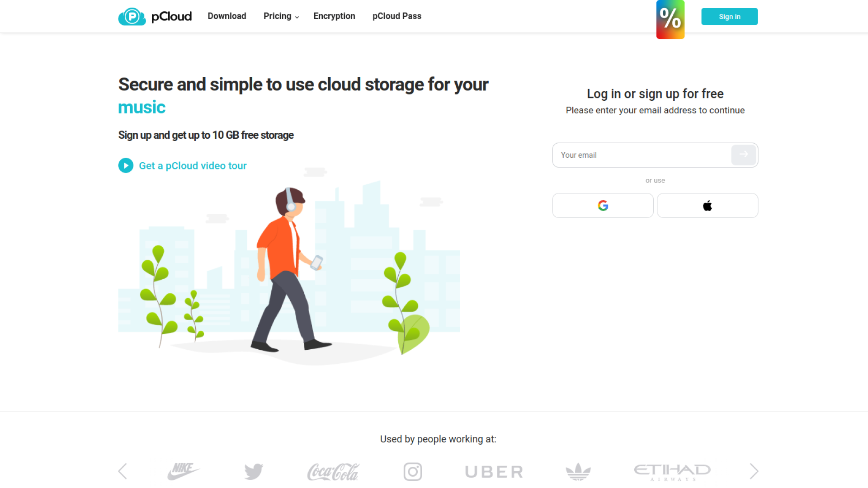The width and height of the screenshot is (868, 488).
Task: Click the Adidas trefoil logo
Action: pyautogui.click(x=579, y=471)
